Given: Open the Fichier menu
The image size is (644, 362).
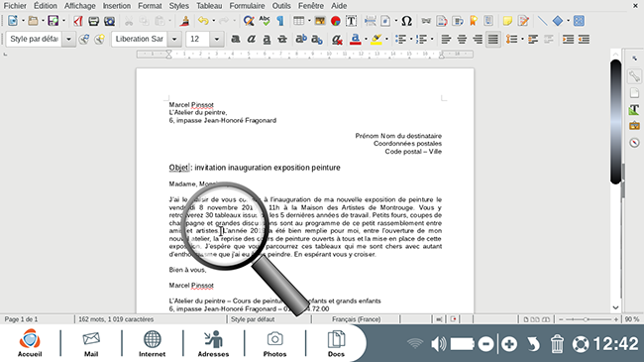Looking at the screenshot, I should (x=15, y=6).
